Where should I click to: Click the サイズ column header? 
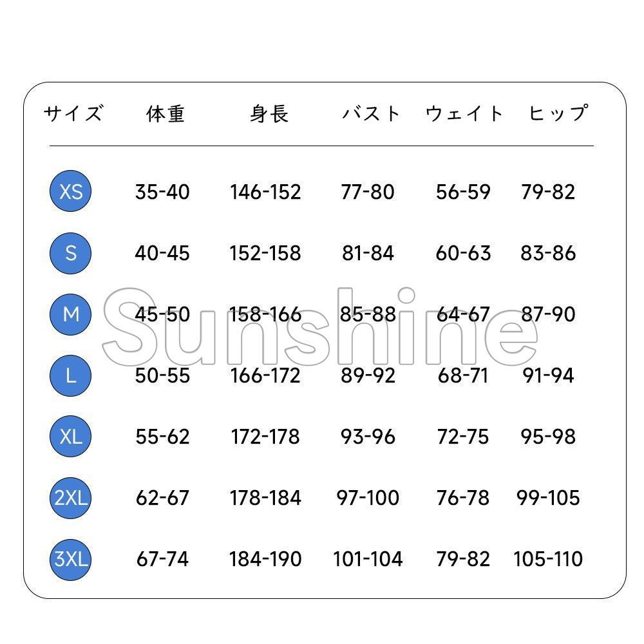click(x=74, y=113)
